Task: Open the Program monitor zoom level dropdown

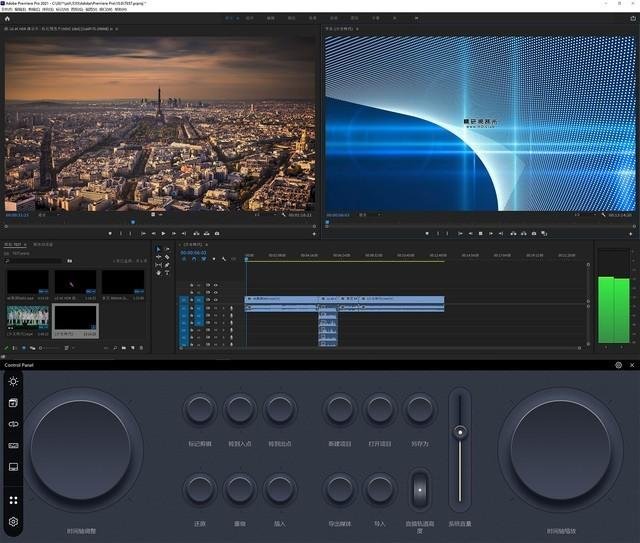Action: 364,214
